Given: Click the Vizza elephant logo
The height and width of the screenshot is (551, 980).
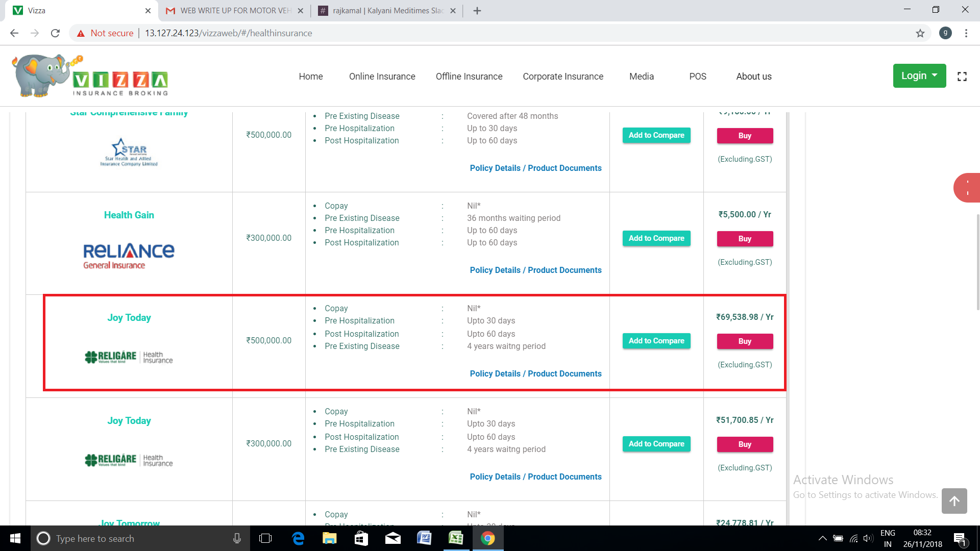Looking at the screenshot, I should tap(90, 76).
